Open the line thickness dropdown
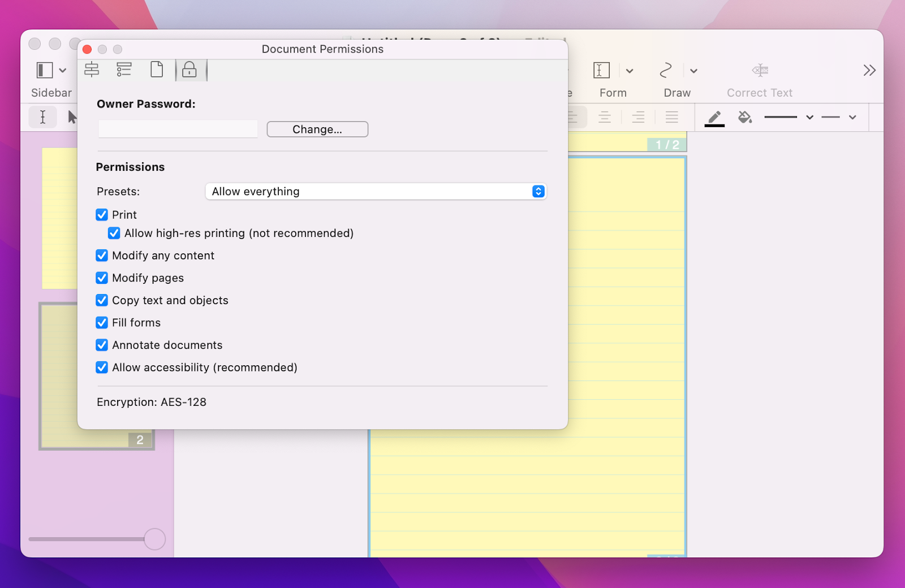Screen dimensions: 905x588 (x=809, y=117)
